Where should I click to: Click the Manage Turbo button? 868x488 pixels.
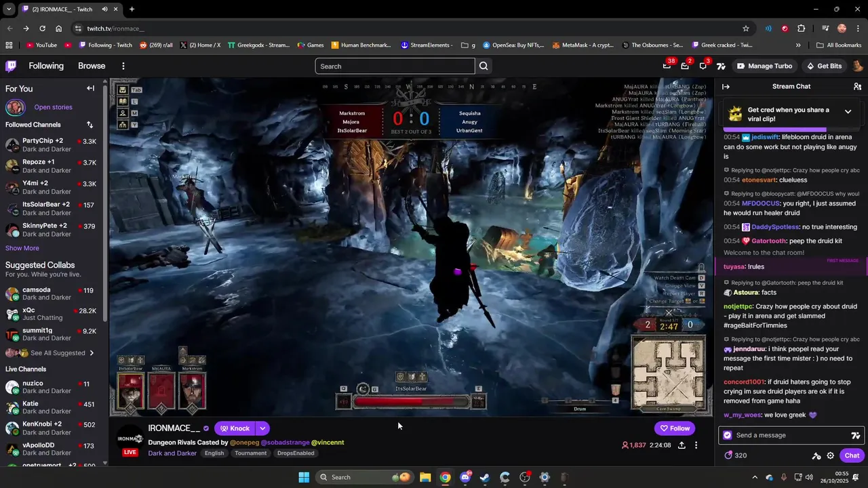764,66
